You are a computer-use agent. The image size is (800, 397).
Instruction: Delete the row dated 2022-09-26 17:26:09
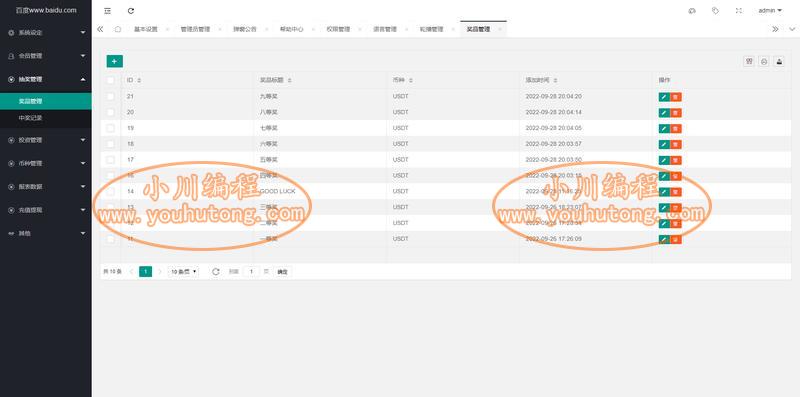click(676, 239)
